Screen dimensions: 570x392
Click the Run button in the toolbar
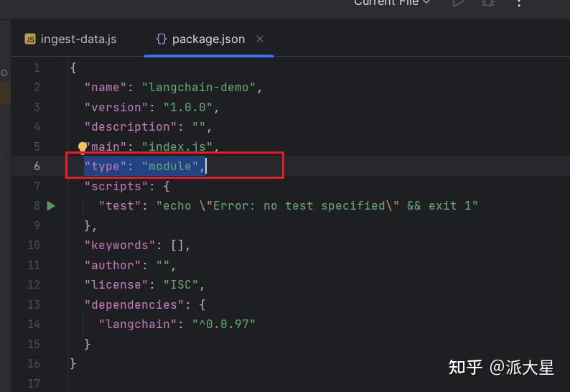click(x=458, y=3)
